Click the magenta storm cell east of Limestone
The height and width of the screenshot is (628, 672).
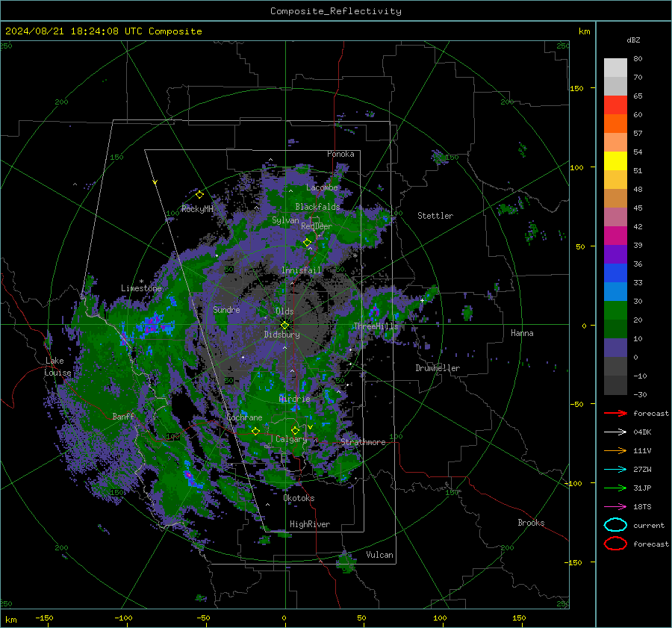(152, 325)
